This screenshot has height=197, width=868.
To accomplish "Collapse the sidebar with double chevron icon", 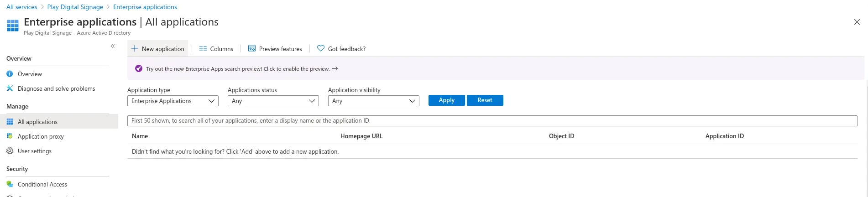I will 113,46.
